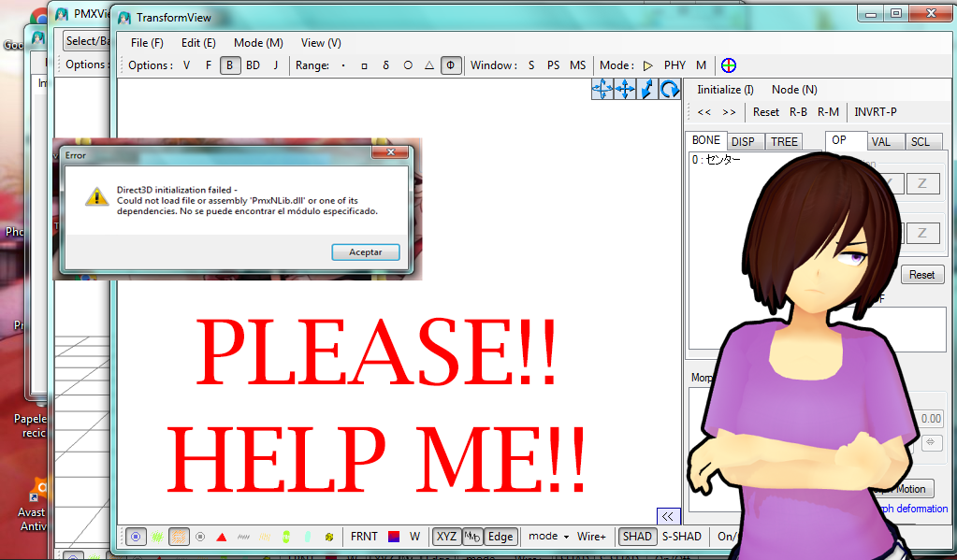Click the warning icon in Error dialog
This screenshot has height=560, width=957.
96,197
